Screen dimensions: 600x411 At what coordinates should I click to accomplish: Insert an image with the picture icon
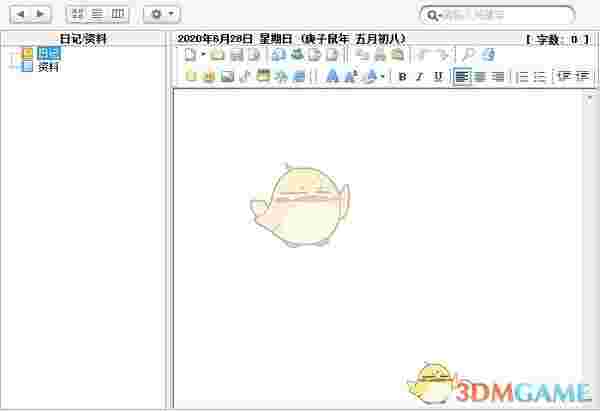pos(227,76)
